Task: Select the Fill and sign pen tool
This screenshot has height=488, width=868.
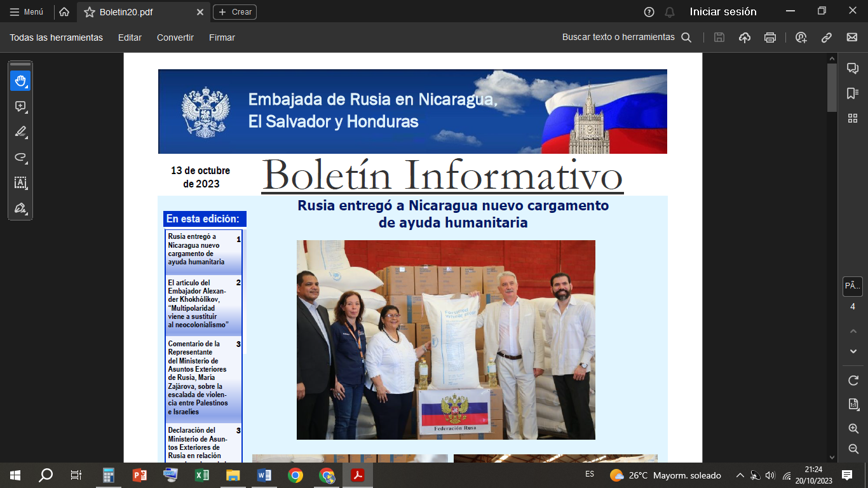Action: pos(20,208)
